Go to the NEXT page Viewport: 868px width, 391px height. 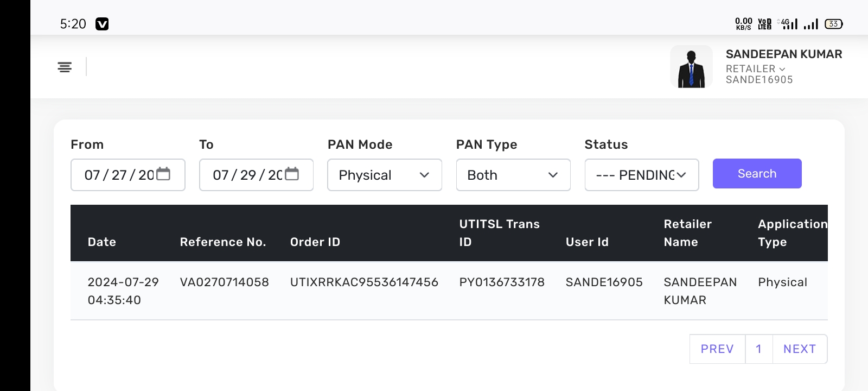pos(800,349)
